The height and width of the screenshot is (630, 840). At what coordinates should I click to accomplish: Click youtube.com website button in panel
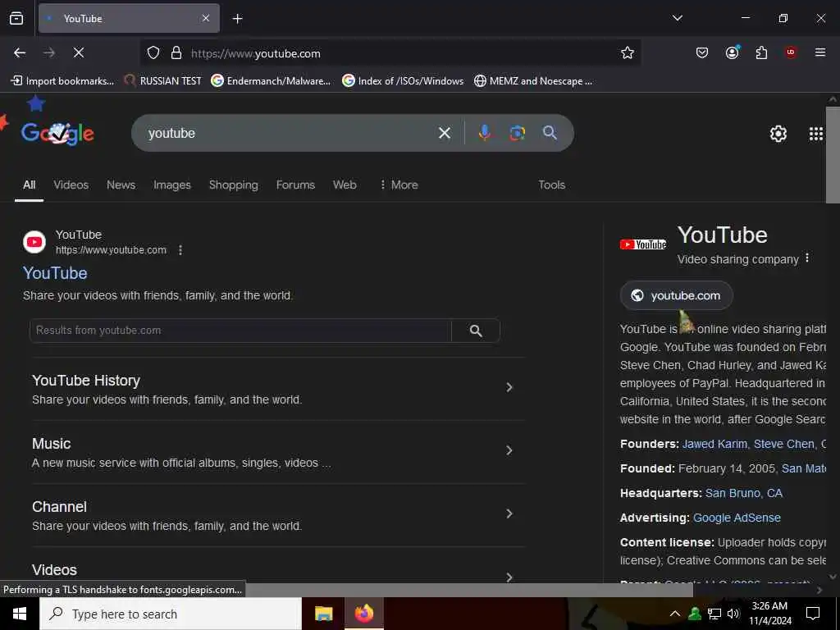(x=676, y=295)
